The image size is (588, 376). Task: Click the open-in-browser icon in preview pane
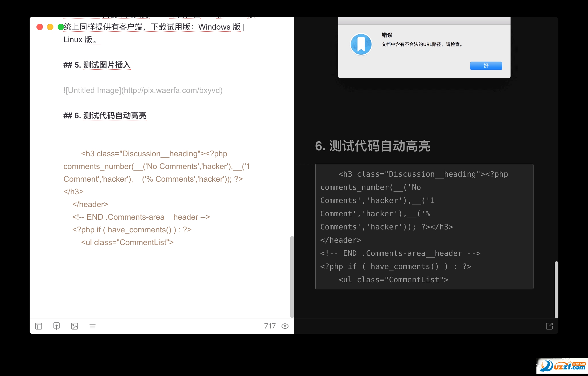(x=549, y=326)
